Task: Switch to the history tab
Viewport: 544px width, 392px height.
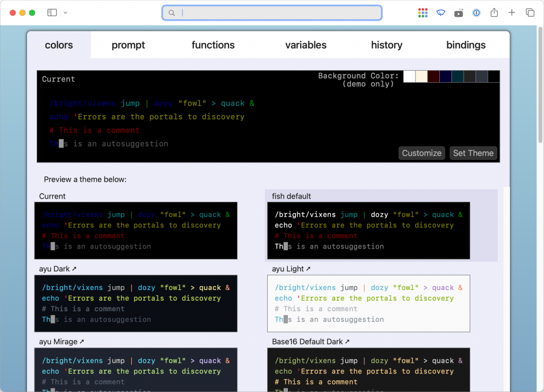Action: [387, 45]
